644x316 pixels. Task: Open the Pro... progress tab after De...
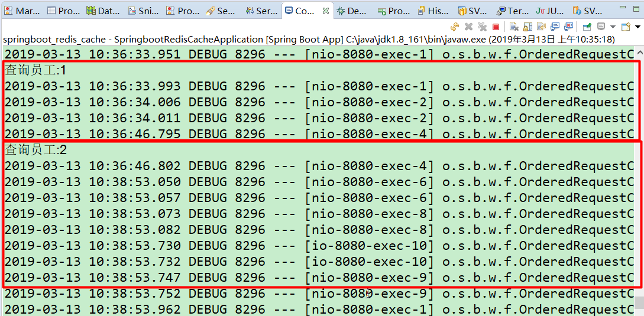click(x=393, y=11)
